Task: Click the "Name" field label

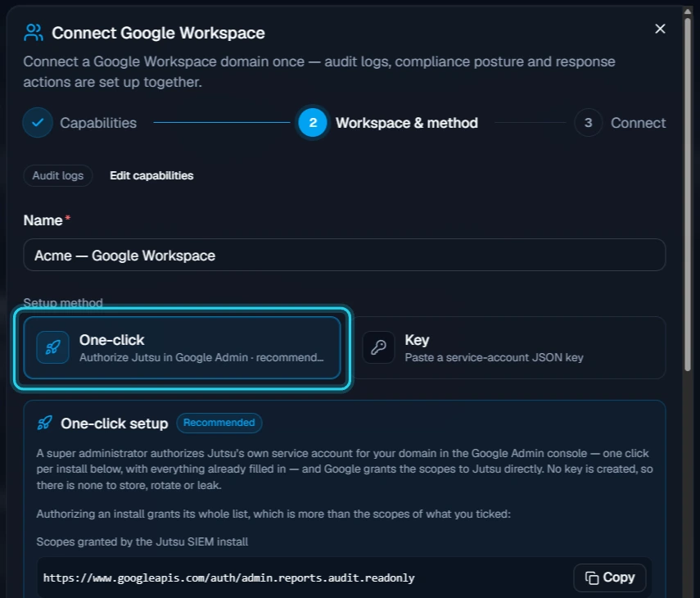Action: [43, 220]
